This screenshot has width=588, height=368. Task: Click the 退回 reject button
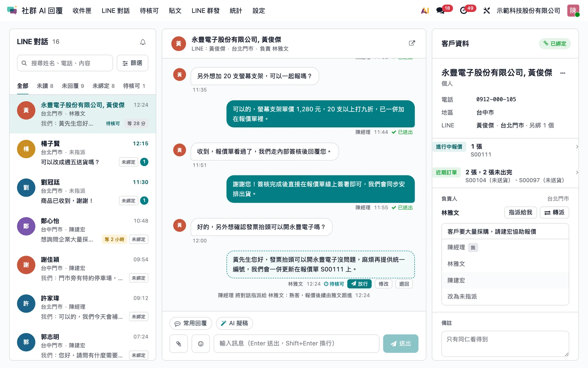coord(404,284)
